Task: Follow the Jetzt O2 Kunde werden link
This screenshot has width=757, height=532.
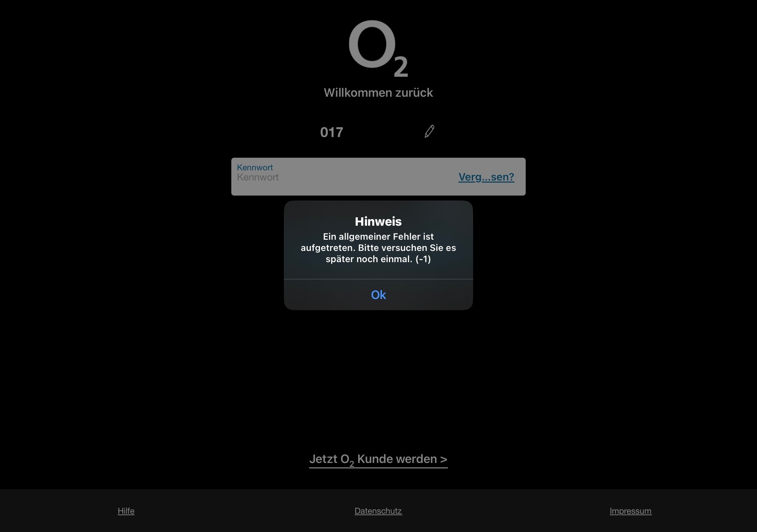Action: point(378,459)
